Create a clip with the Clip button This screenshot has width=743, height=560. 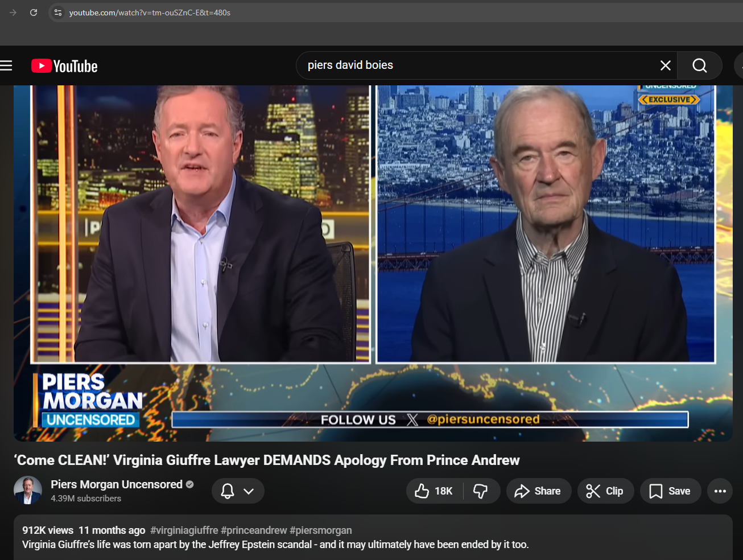tap(604, 491)
